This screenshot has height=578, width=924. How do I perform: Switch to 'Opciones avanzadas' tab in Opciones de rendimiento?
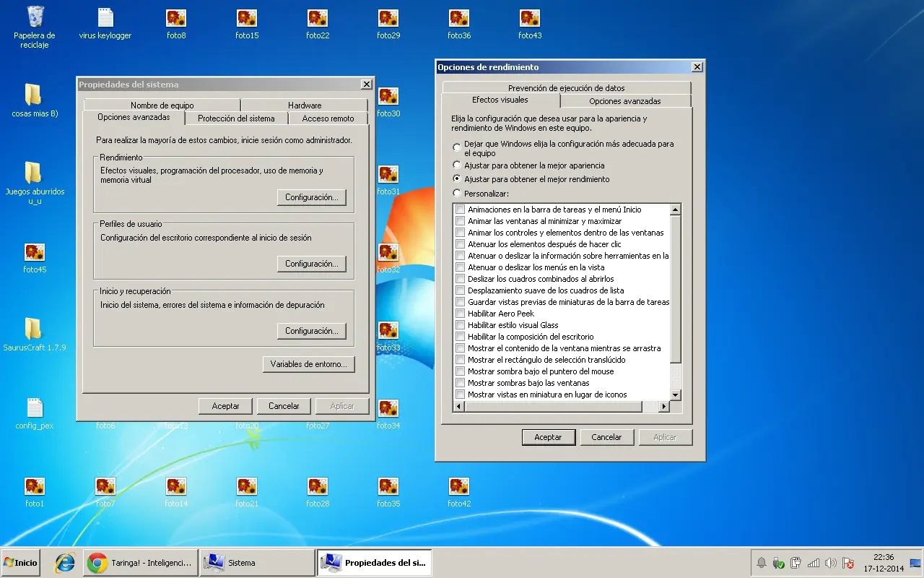[x=625, y=101]
